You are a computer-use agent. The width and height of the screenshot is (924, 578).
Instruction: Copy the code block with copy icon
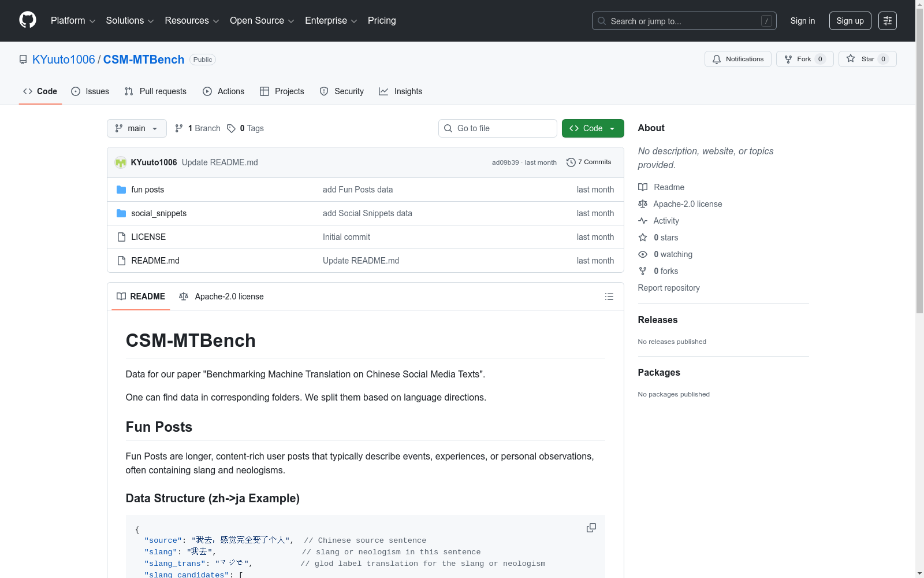[x=591, y=528]
